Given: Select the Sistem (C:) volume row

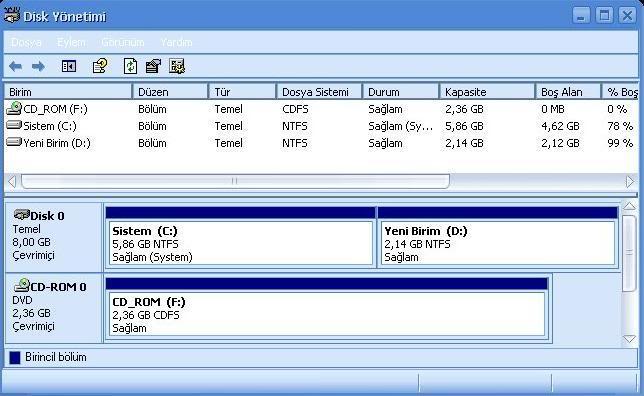Looking at the screenshot, I should click(321, 126).
